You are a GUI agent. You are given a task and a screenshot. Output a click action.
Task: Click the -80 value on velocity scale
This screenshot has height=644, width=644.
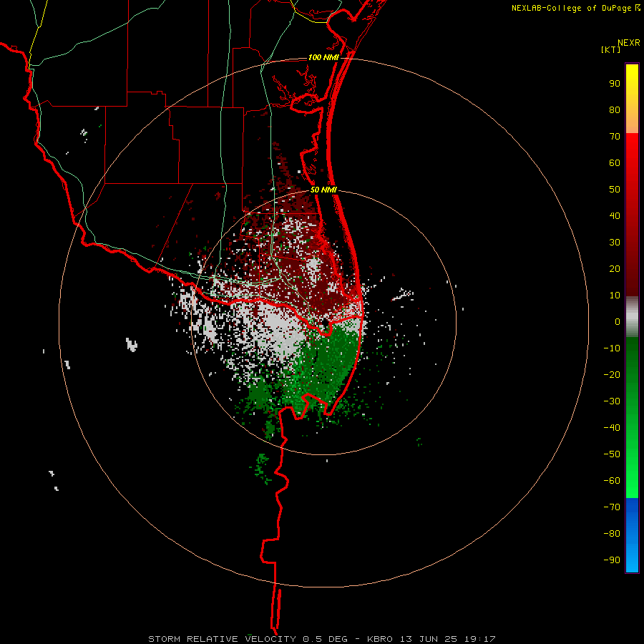click(612, 534)
